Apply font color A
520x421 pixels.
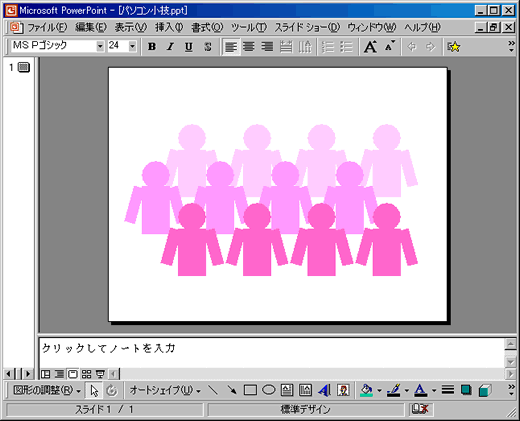[421, 390]
